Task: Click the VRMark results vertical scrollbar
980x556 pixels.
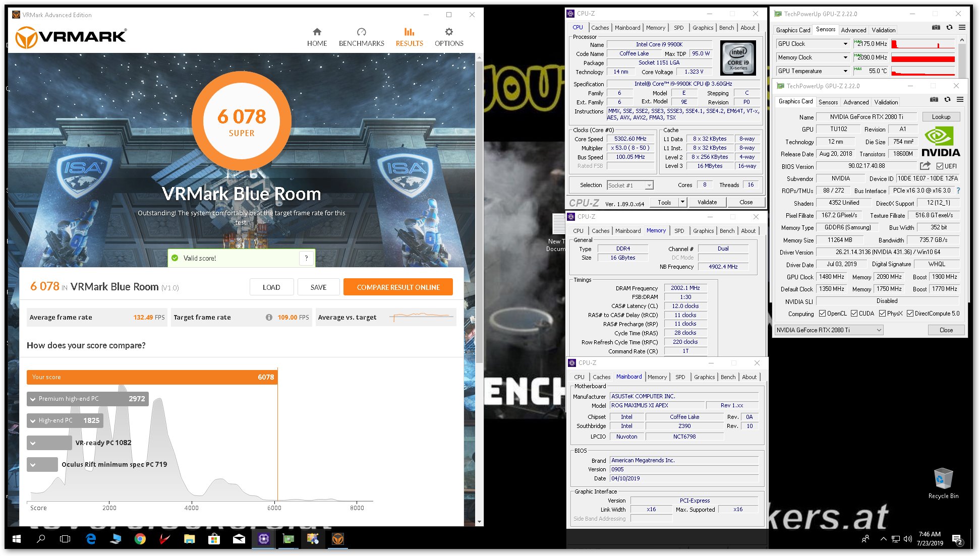Action: tap(479, 212)
